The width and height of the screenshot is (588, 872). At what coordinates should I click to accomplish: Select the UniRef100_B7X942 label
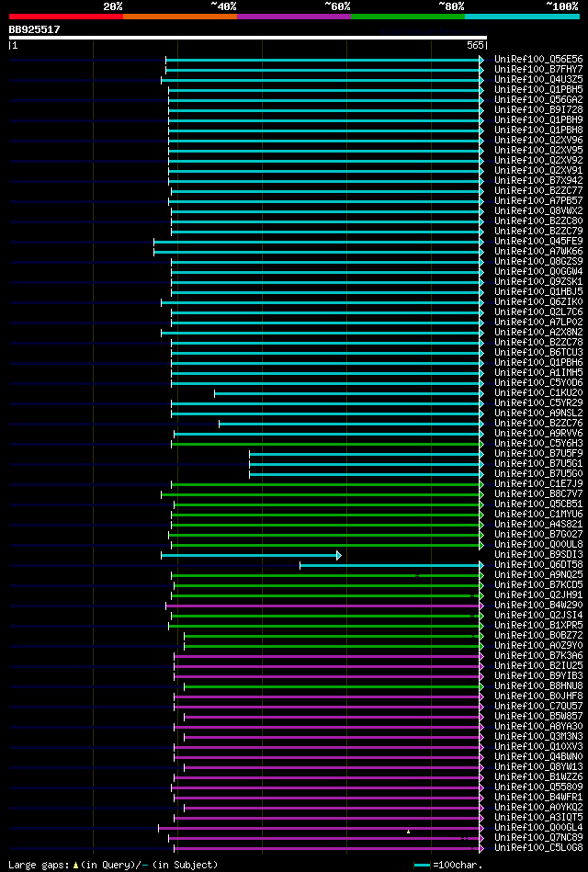[539, 181]
